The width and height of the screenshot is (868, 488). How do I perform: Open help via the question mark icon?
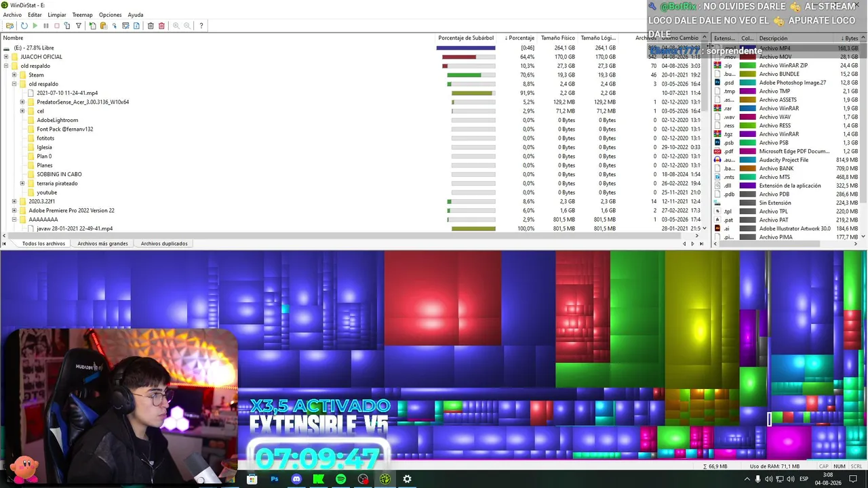(201, 26)
